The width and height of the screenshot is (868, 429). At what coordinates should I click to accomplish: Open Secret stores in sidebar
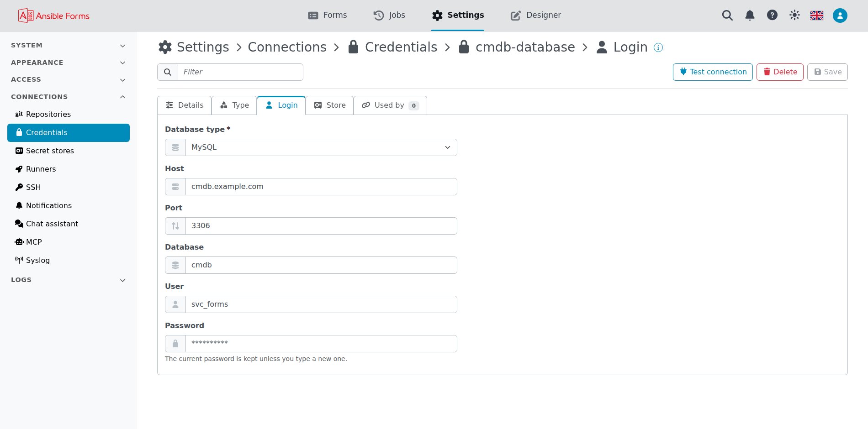pos(69,151)
